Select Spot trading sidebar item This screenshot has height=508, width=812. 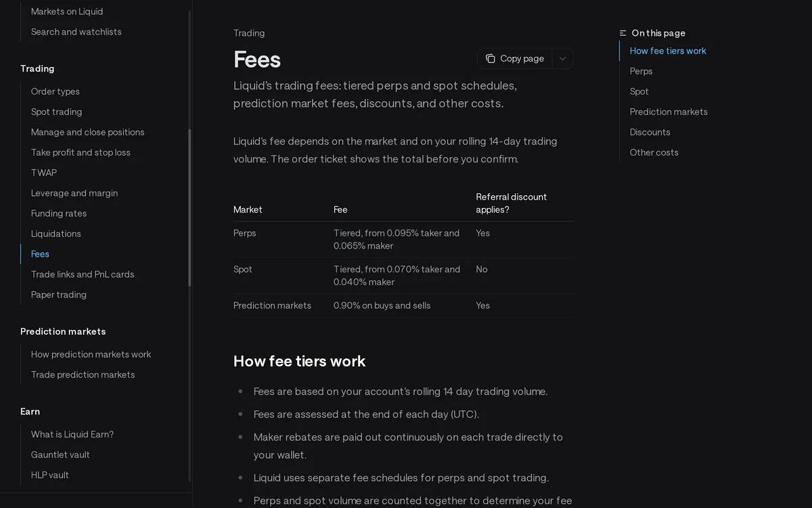pyautogui.click(x=57, y=112)
